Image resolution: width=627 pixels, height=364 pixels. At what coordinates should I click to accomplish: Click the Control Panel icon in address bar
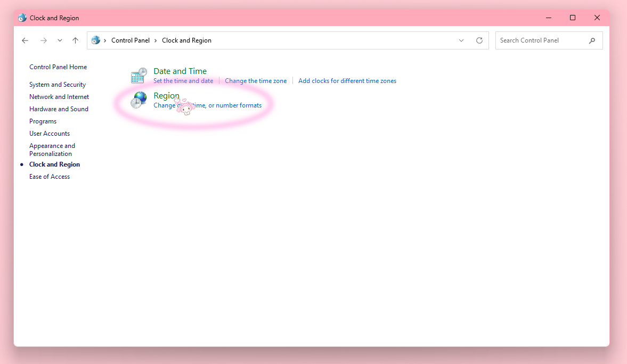95,40
